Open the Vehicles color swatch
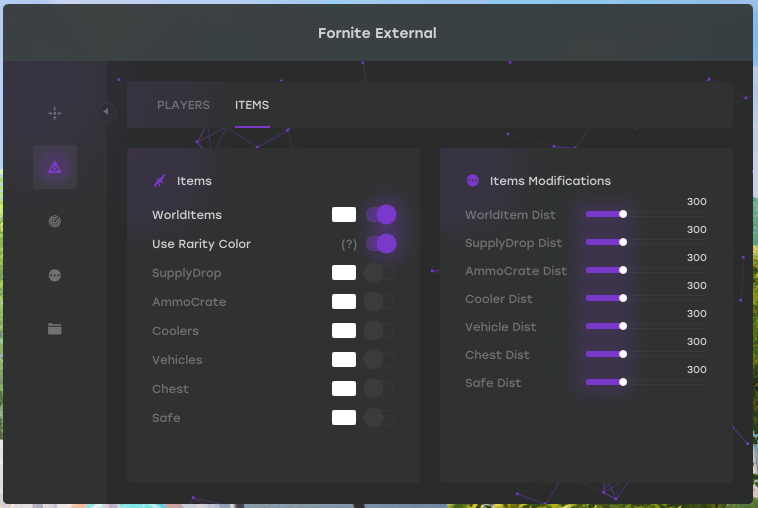The image size is (758, 508). click(344, 360)
